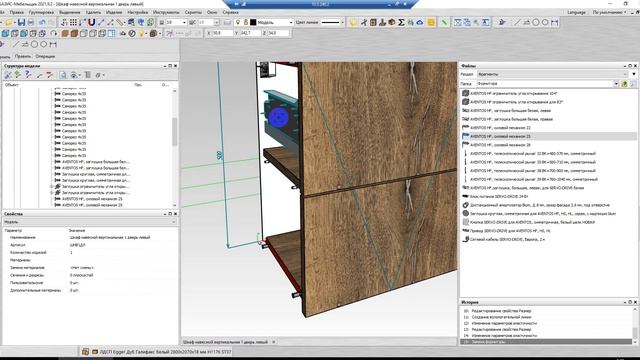Click the calculator icon in the top toolbar
The height and width of the screenshot is (360, 640).
point(373,22)
